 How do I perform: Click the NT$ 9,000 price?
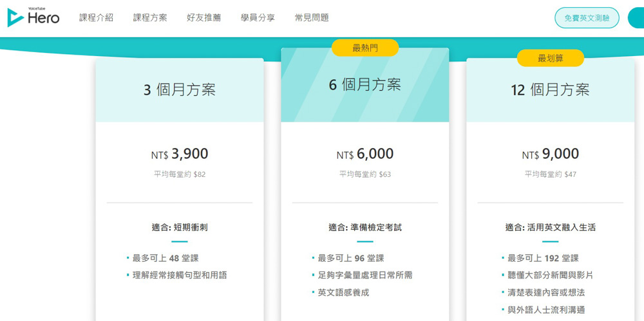coord(550,154)
